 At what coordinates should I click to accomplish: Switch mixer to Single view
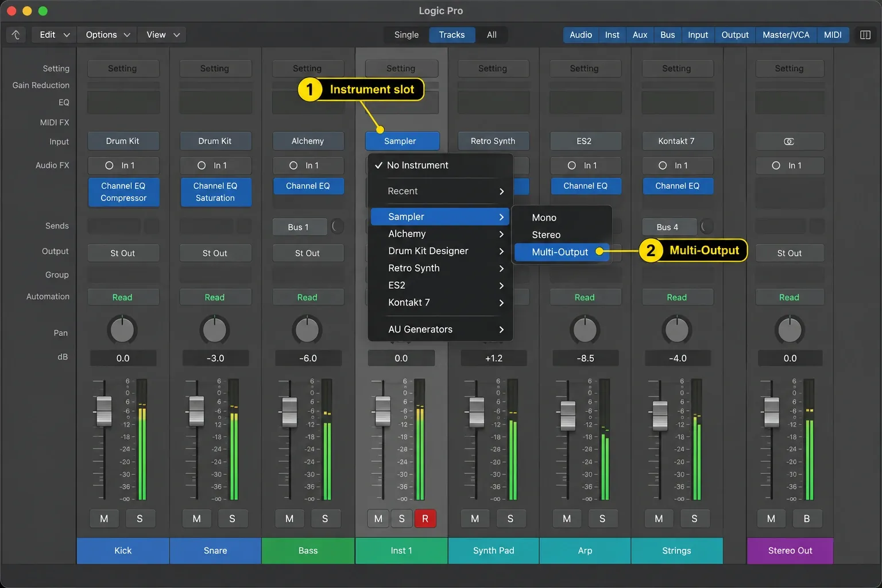click(407, 35)
